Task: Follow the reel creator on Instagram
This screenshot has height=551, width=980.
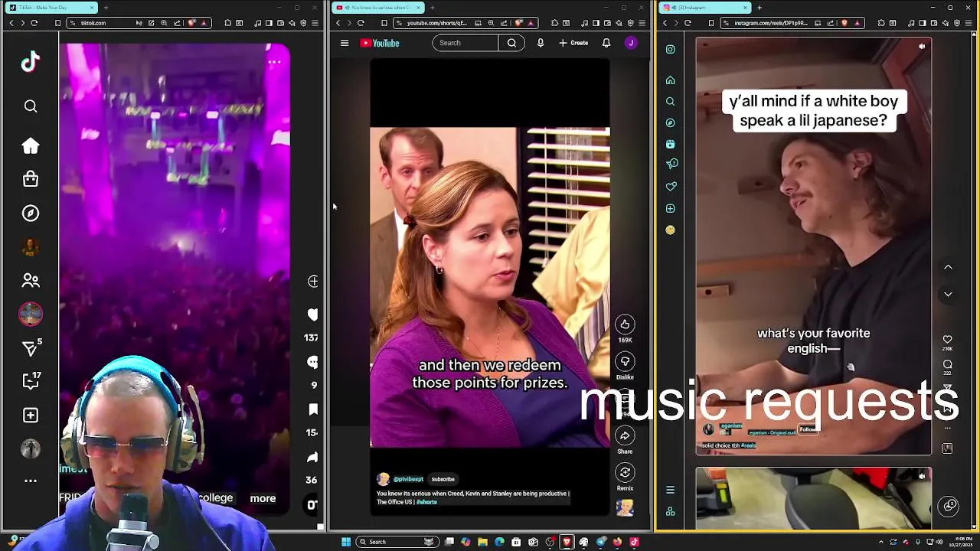Action: (x=808, y=429)
